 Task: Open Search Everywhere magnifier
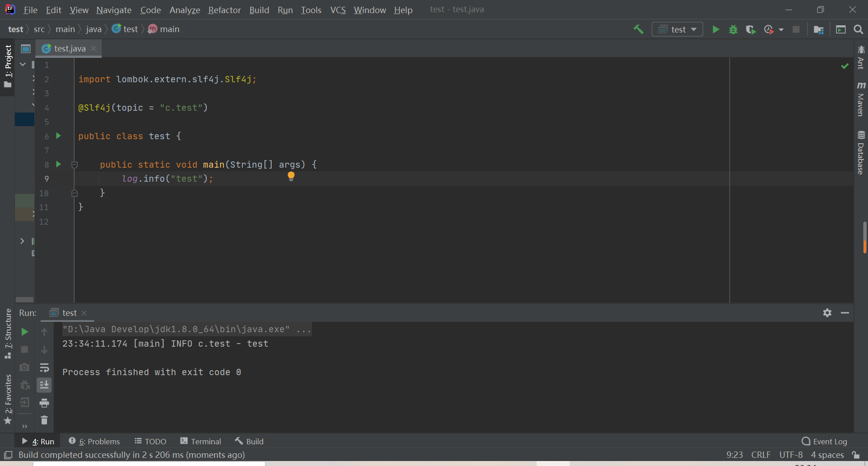tap(858, 29)
